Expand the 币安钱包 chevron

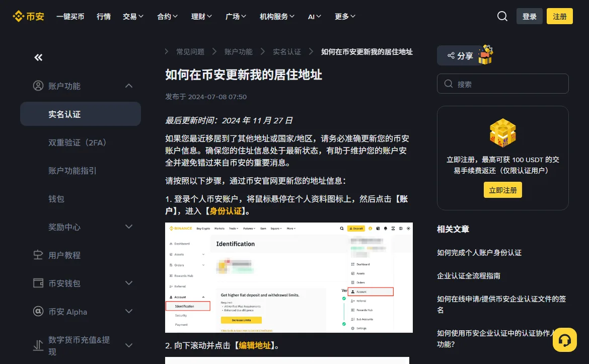click(x=129, y=283)
